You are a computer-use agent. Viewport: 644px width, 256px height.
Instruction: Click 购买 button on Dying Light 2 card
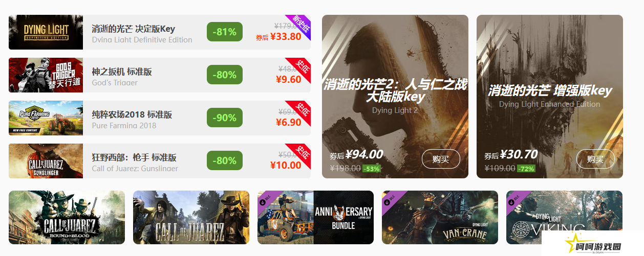441,159
